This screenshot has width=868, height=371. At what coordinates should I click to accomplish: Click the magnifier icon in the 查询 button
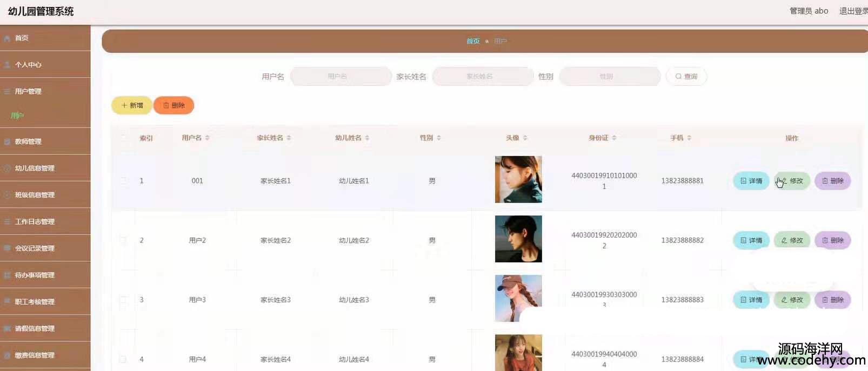(x=678, y=77)
